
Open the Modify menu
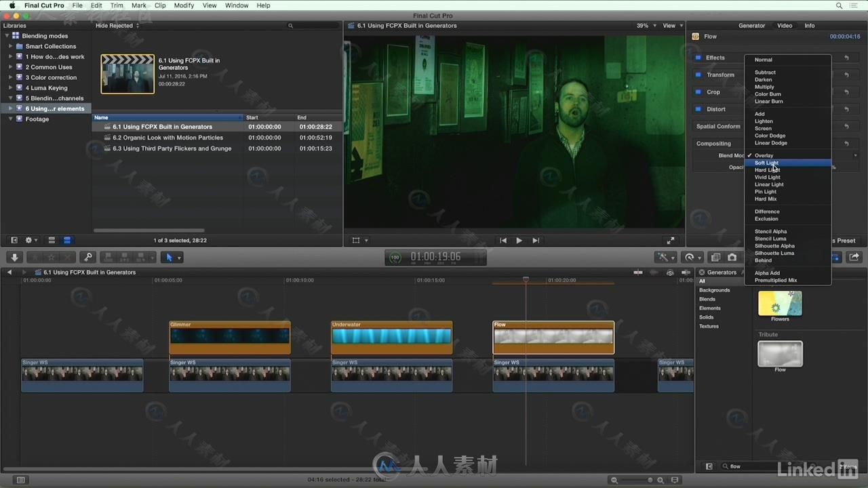184,5
